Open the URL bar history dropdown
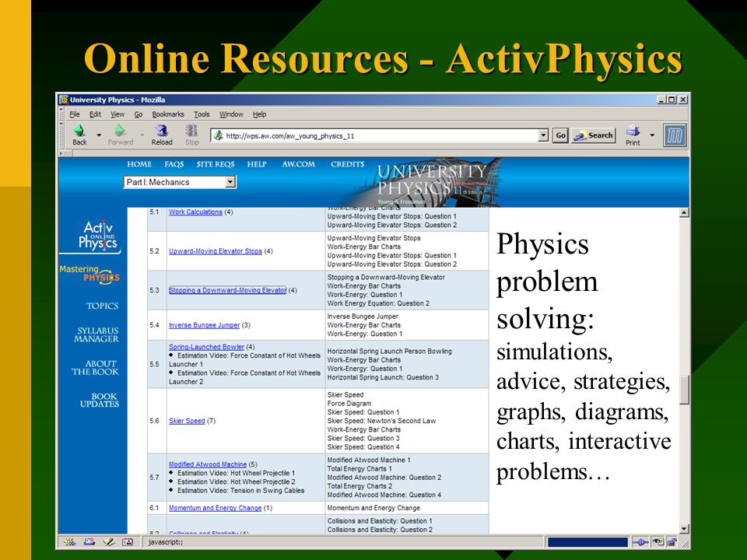 click(544, 135)
